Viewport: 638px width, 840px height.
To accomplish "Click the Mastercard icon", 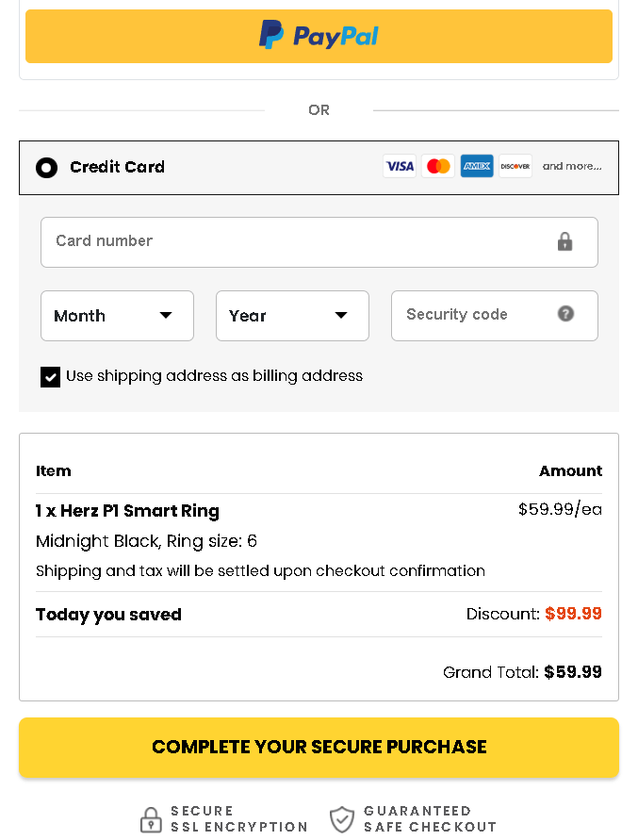I will [x=437, y=166].
